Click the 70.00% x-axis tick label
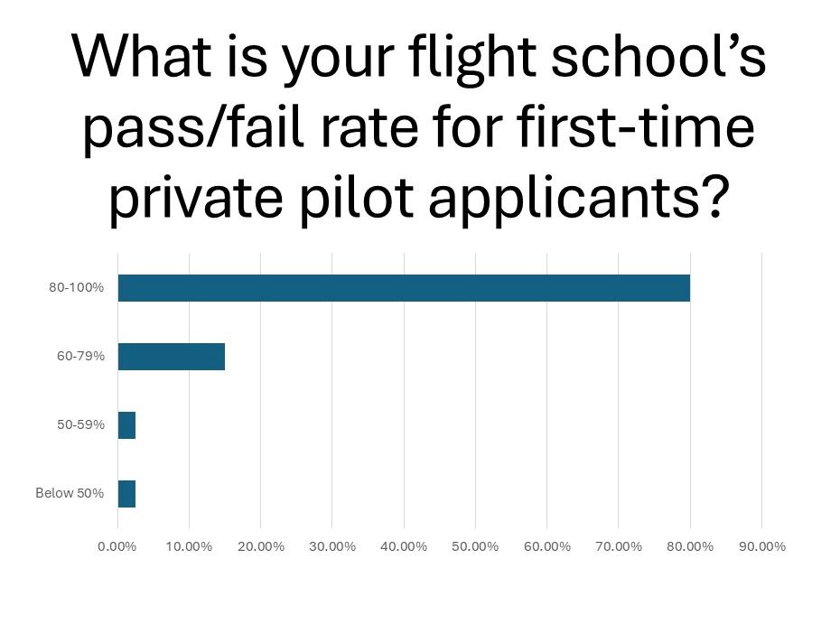Viewport: 840px width, 624px height. click(618, 546)
